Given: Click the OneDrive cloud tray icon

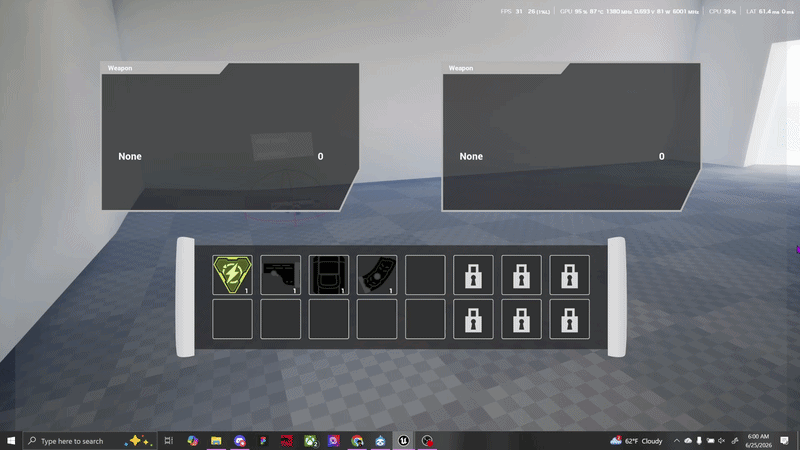Looking at the screenshot, I should (x=688, y=441).
